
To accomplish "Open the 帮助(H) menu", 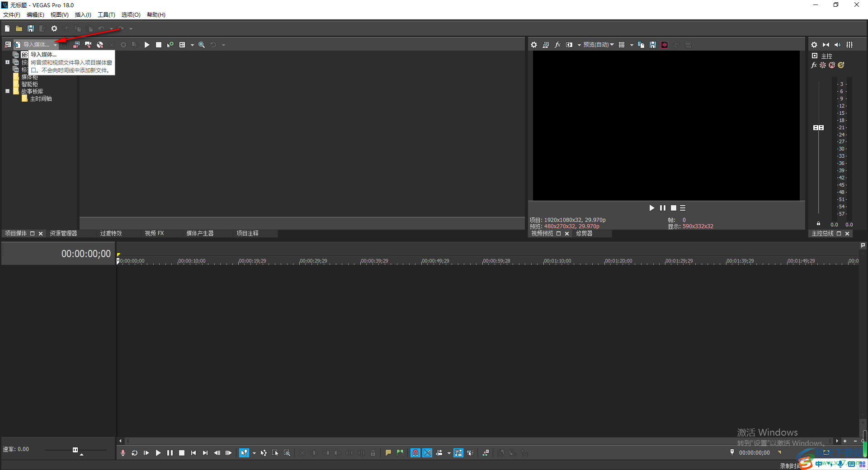I will 156,15.
